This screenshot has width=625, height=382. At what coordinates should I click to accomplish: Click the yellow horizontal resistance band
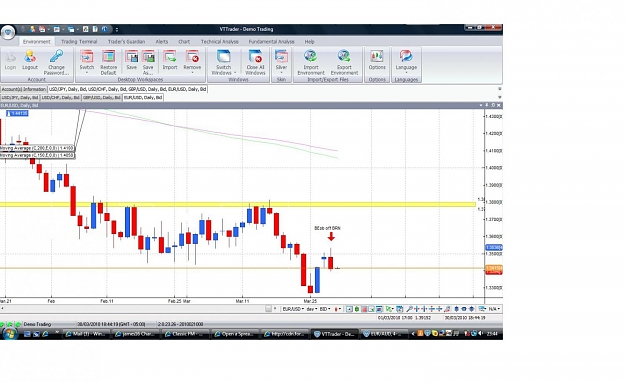(238, 205)
